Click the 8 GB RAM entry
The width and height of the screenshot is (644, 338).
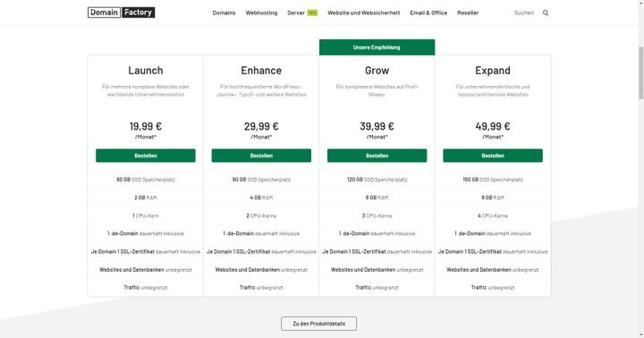tap(493, 198)
